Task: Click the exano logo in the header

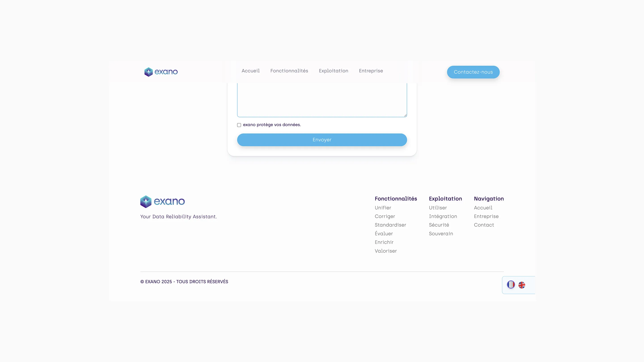Action: coord(161,72)
